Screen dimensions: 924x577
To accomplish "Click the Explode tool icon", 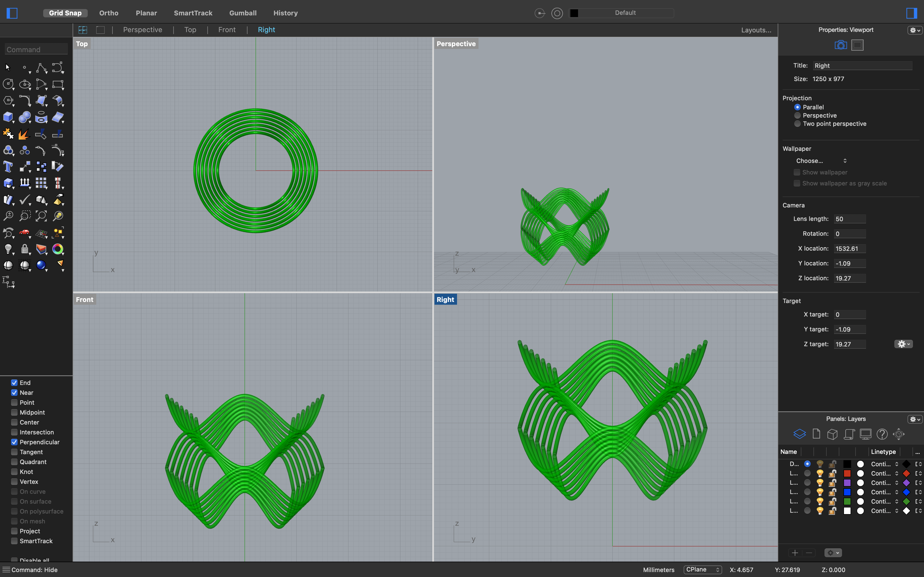I will [24, 134].
